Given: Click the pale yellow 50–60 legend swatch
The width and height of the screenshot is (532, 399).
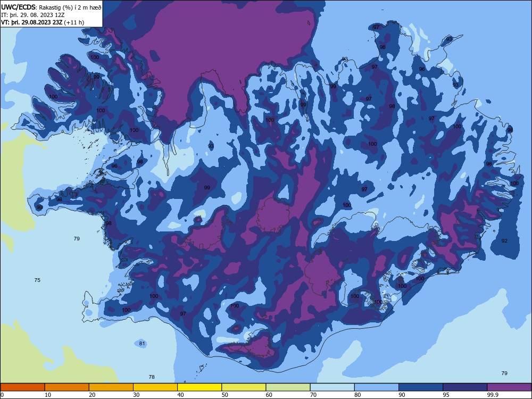Looking at the screenshot, I should click(244, 387).
